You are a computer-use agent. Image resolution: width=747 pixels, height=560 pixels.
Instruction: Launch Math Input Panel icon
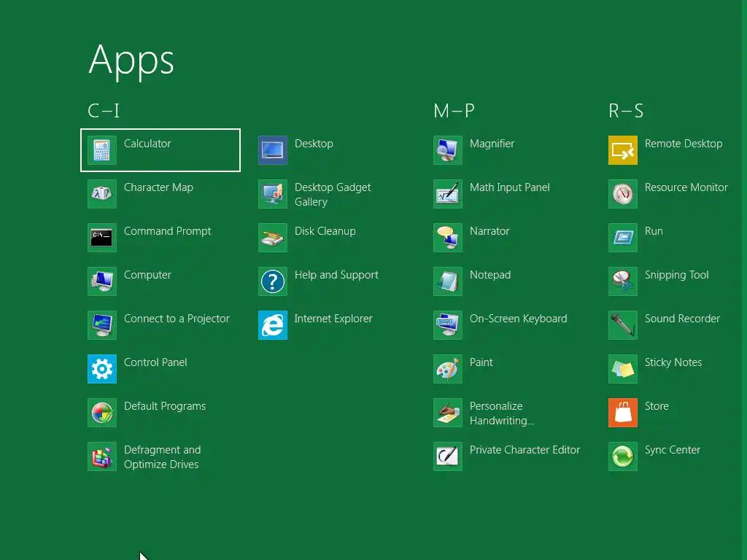(448, 194)
